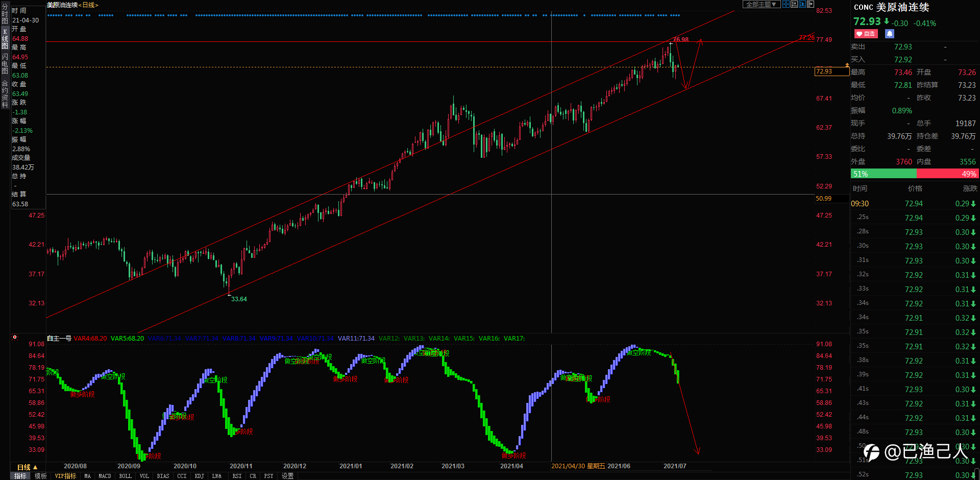
Task: Click the 33.64 low price label
Action: (239, 299)
